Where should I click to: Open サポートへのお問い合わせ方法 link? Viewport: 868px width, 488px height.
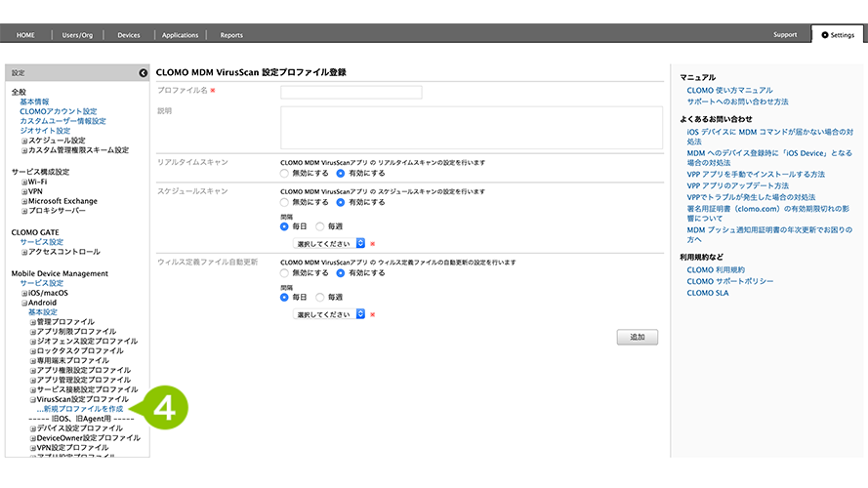737,102
